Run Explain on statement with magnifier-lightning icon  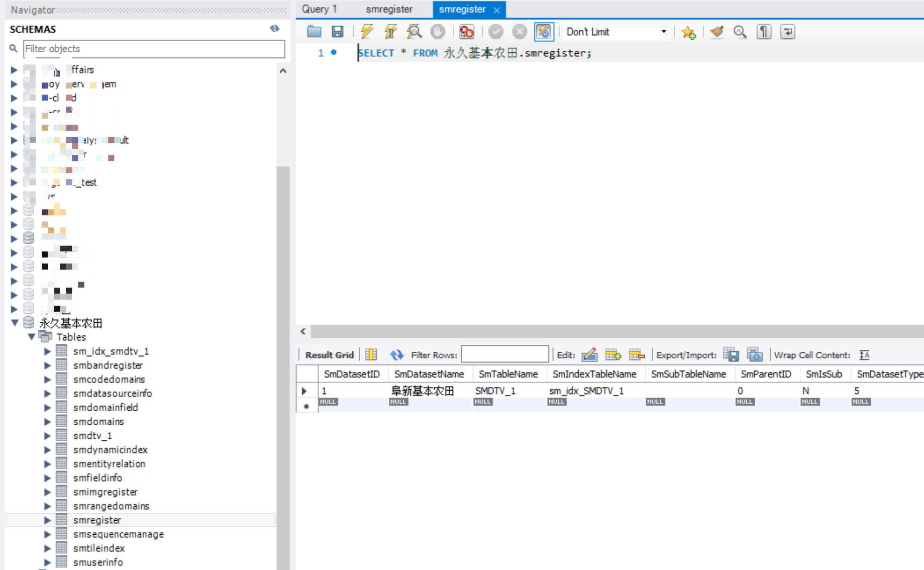click(x=414, y=32)
